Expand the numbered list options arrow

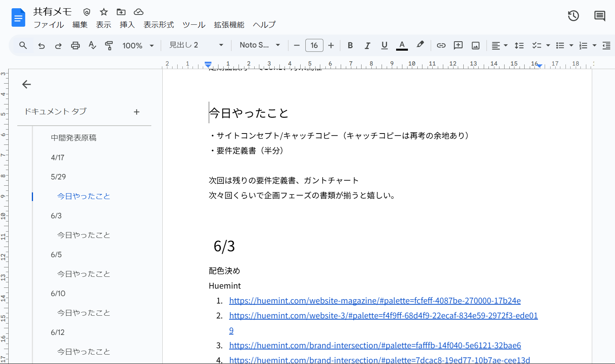click(x=595, y=46)
